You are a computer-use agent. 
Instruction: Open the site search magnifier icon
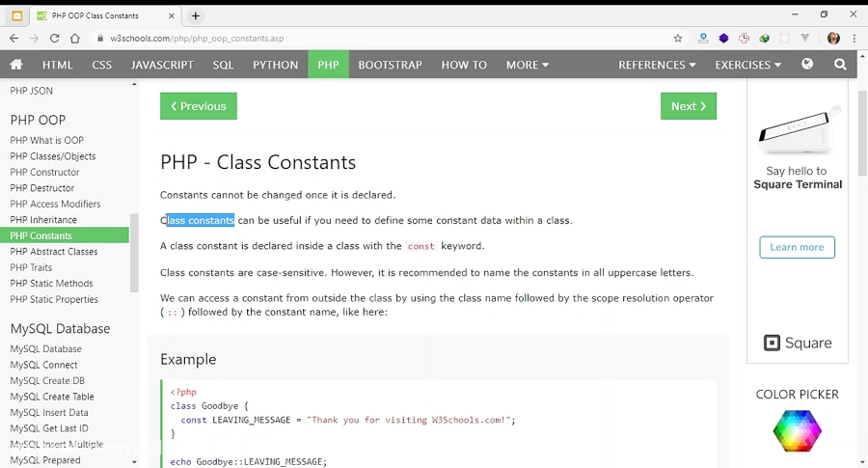tap(840, 65)
